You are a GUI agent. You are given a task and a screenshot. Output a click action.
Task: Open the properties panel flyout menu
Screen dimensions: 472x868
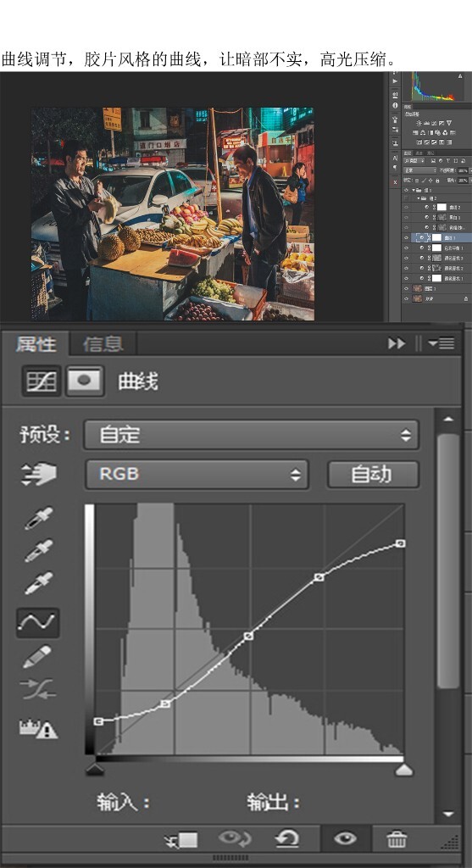[441, 344]
